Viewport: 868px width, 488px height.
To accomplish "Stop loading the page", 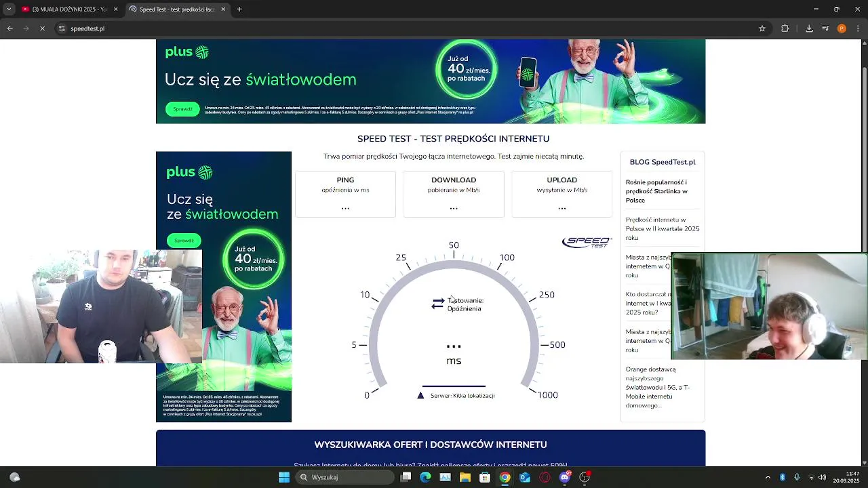I will pos(42,28).
